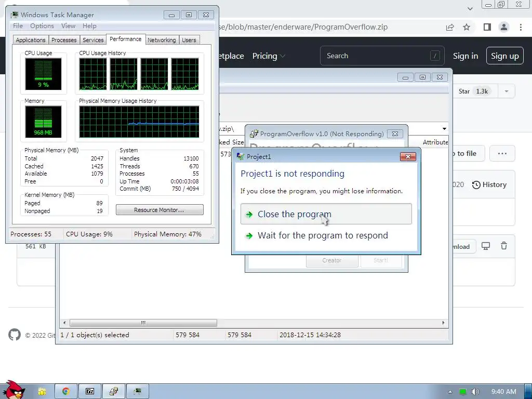Click the volume speaker tray icon
The image size is (532, 399).
475,392
